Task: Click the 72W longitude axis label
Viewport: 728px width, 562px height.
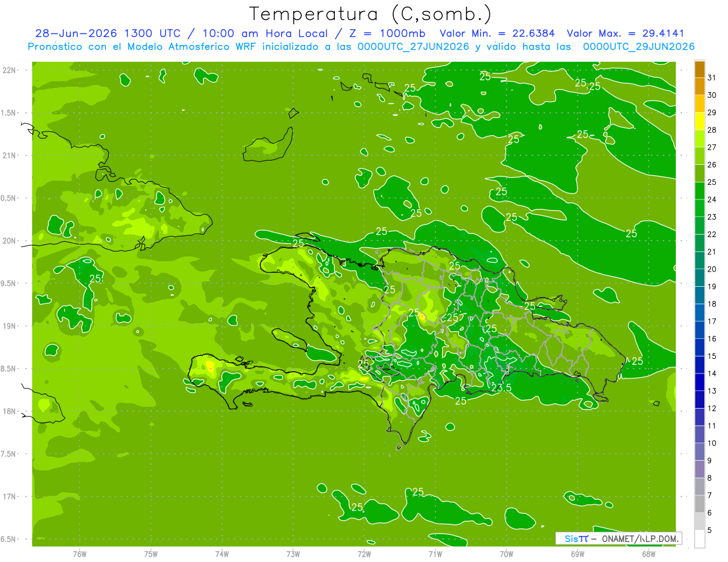Action: 364,554
